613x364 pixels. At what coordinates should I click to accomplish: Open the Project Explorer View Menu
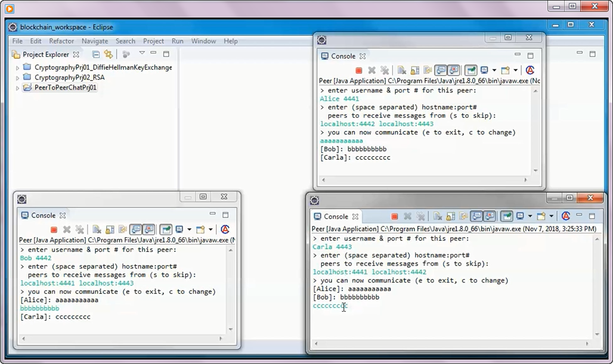coord(142,54)
